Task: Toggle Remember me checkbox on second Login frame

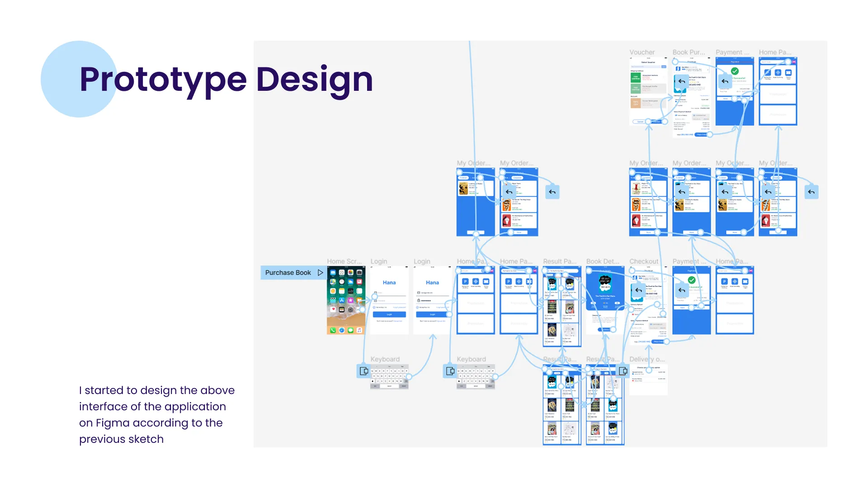Action: (417, 307)
